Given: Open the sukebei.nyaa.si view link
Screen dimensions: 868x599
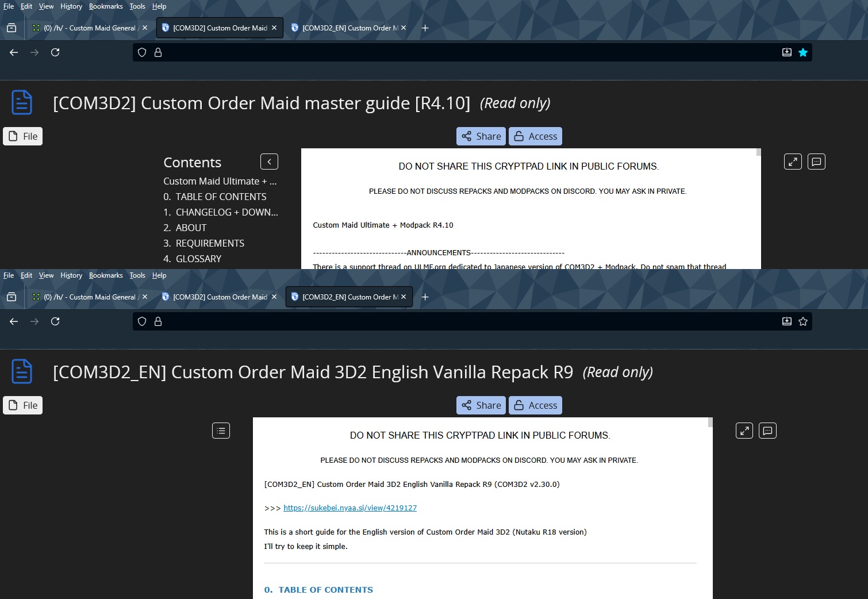Looking at the screenshot, I should tap(350, 508).
